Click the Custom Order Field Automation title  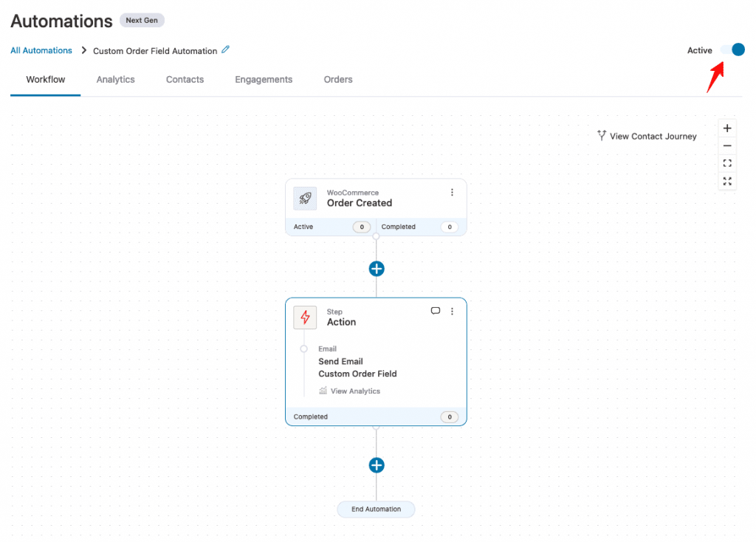[155, 51]
